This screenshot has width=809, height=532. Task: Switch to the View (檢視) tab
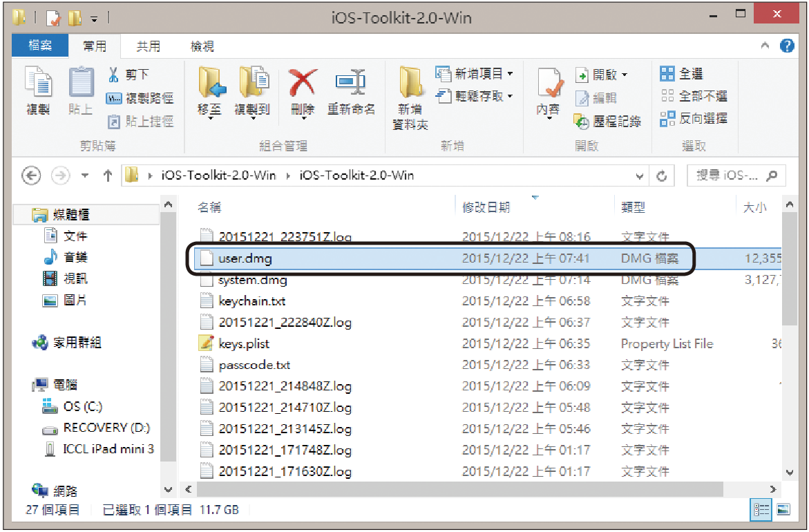coord(202,46)
